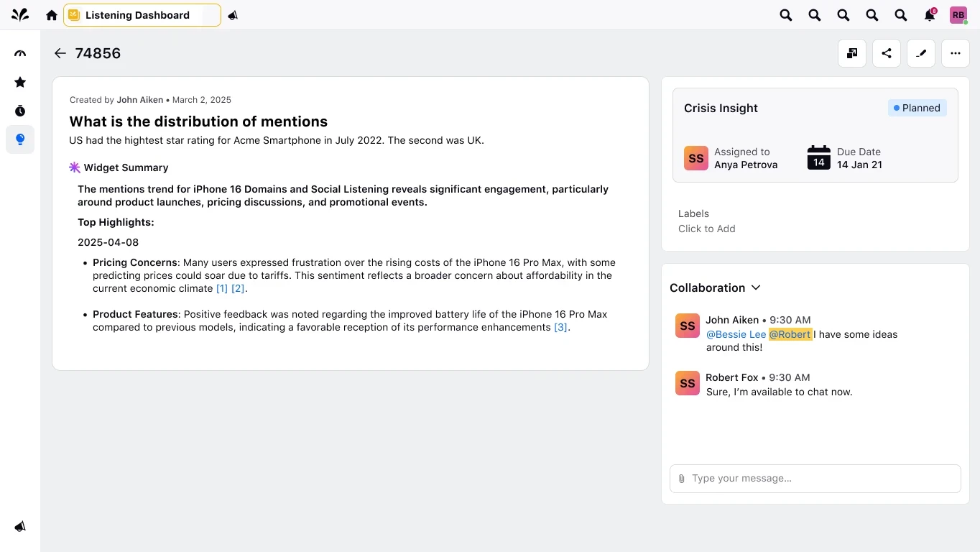Click the Planned status badge
980x552 pixels.
(x=917, y=108)
